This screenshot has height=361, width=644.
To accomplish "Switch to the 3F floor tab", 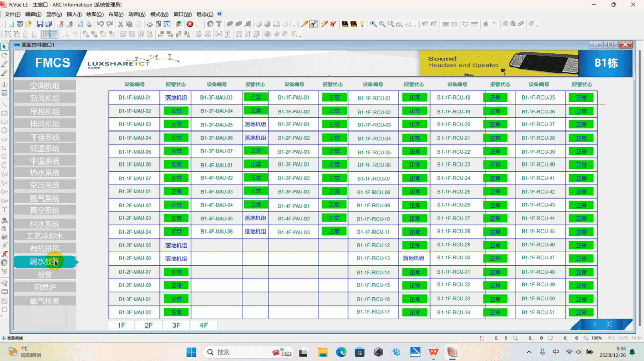I will coord(176,325).
